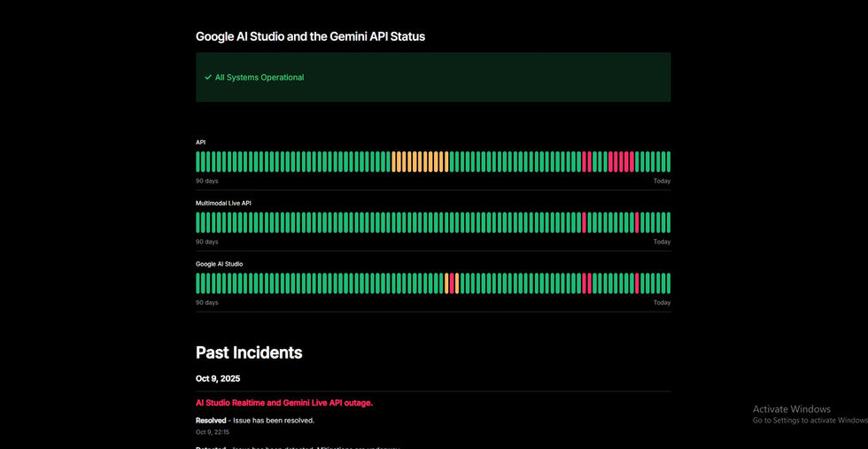The height and width of the screenshot is (449, 868).
Task: Click the page title heading about Gemini API Status
Action: click(x=310, y=37)
